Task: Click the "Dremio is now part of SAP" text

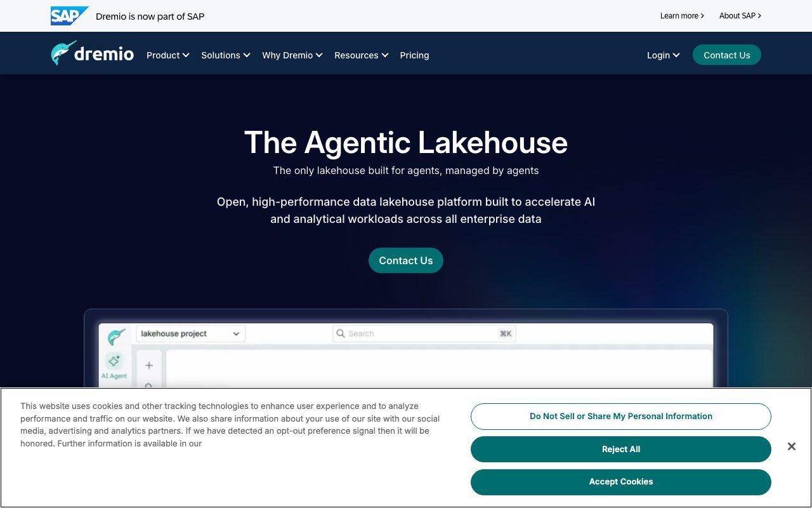Action: (x=150, y=17)
